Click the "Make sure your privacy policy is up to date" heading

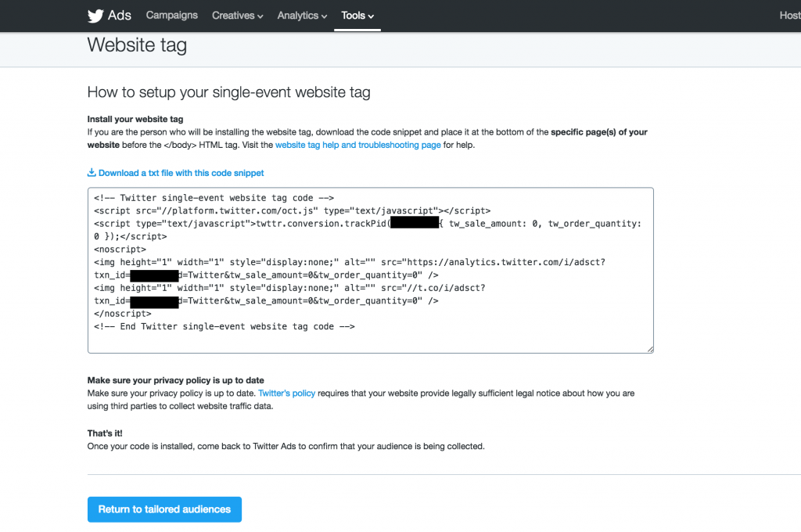[x=176, y=380]
